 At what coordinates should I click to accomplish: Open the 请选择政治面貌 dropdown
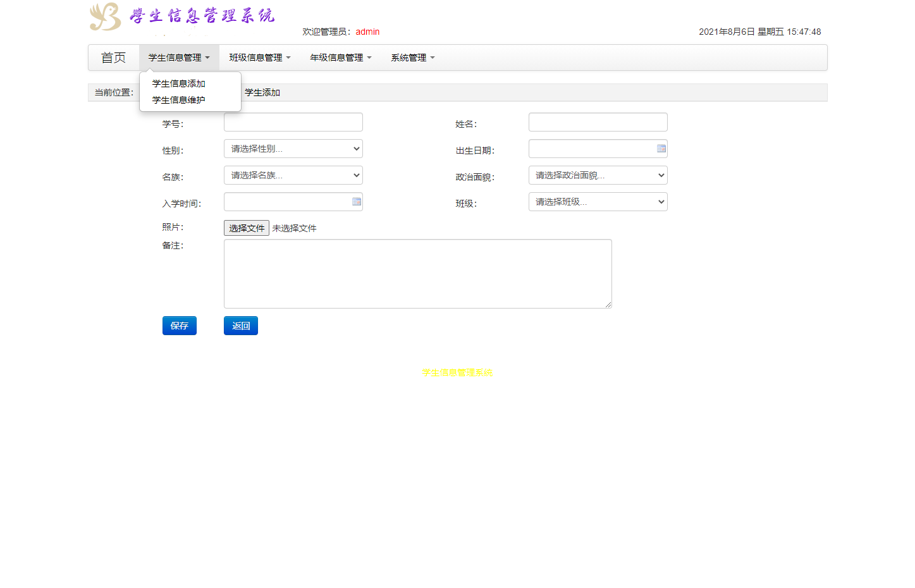click(x=598, y=175)
